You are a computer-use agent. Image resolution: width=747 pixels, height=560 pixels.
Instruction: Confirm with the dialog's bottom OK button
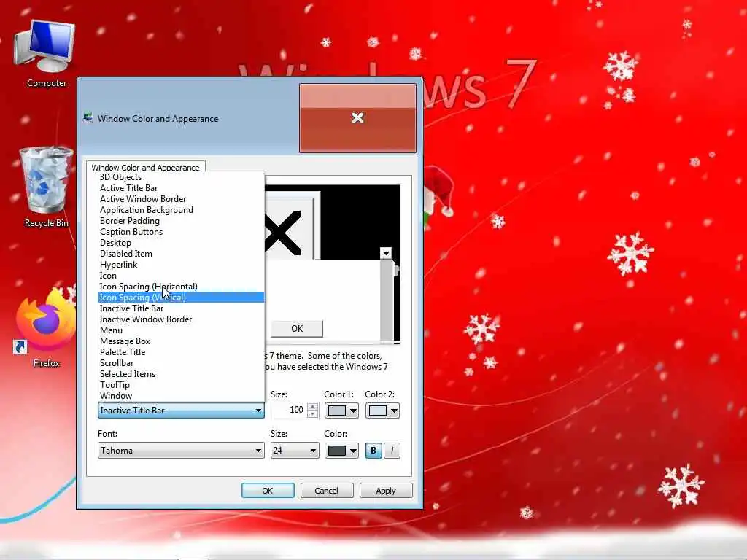(x=268, y=491)
